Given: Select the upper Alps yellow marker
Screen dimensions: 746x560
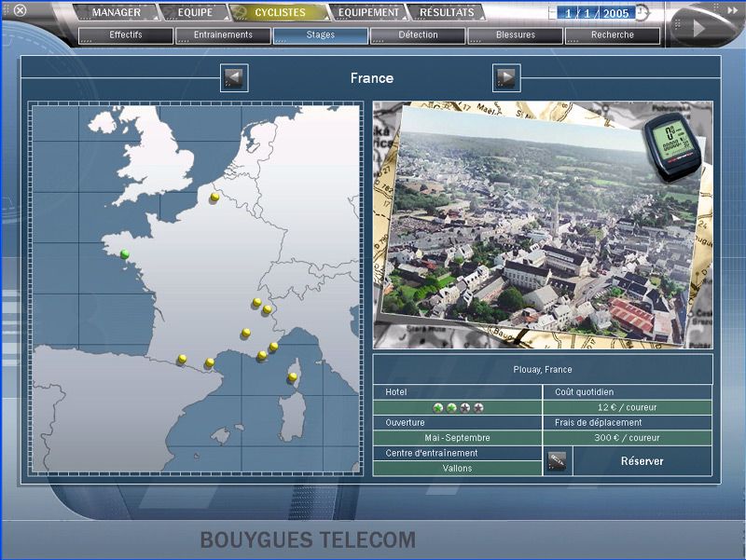Looking at the screenshot, I should [x=257, y=302].
